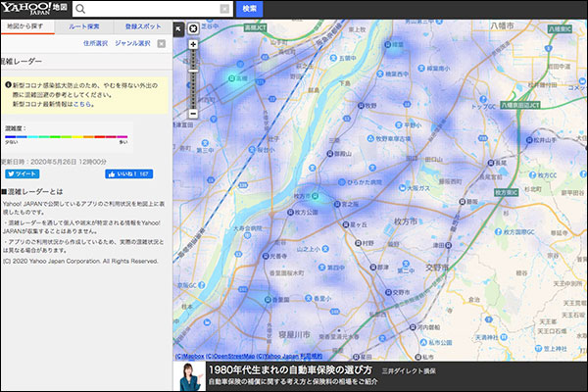Click the Facebook いいね! button

coord(128,173)
